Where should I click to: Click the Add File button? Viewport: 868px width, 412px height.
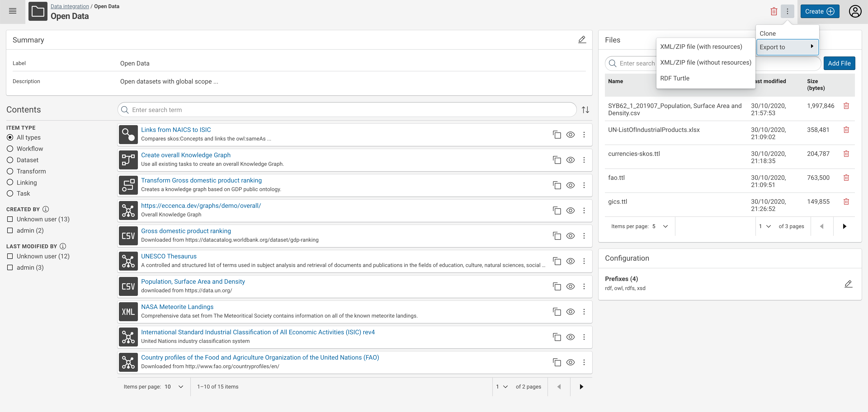point(839,63)
